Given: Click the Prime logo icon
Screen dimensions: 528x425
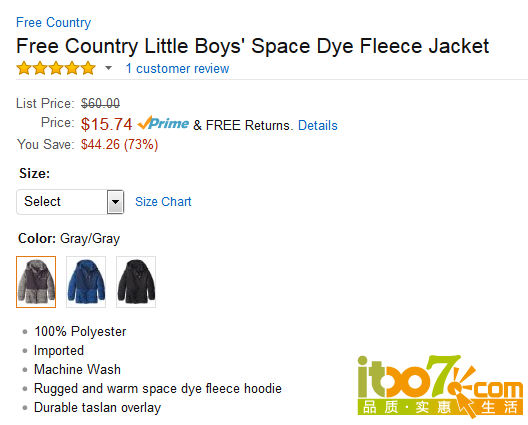Looking at the screenshot, I should click(163, 123).
